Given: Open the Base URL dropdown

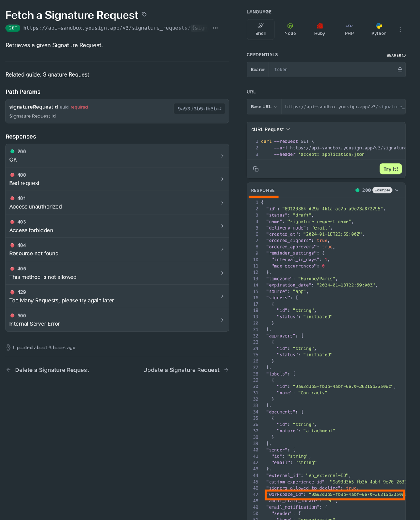Looking at the screenshot, I should coord(264,107).
